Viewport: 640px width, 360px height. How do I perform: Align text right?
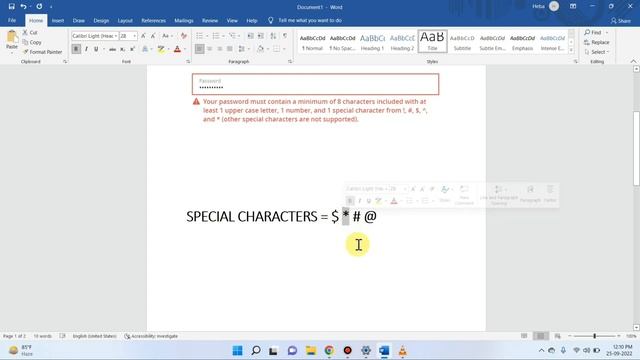(x=220, y=49)
